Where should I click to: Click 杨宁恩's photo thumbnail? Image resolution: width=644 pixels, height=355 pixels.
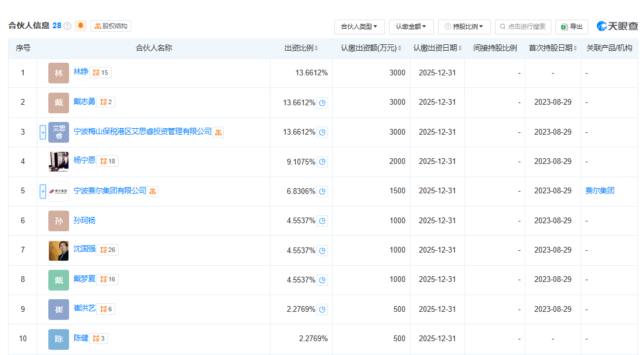tap(59, 161)
